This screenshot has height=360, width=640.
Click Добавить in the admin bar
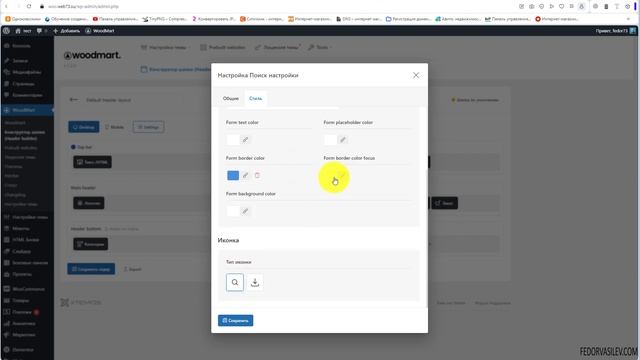pyautogui.click(x=67, y=31)
